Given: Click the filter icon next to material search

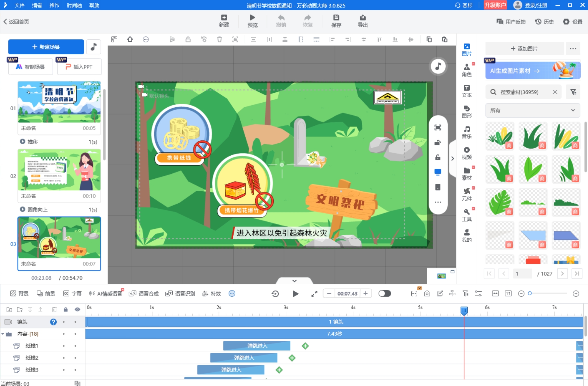Looking at the screenshot, I should 573,92.
